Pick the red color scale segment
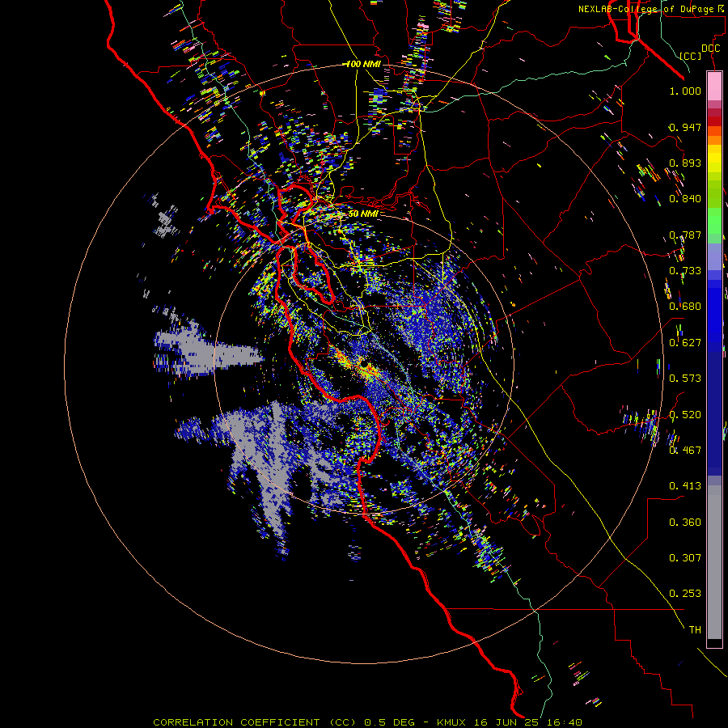The image size is (728, 728). coord(714,121)
